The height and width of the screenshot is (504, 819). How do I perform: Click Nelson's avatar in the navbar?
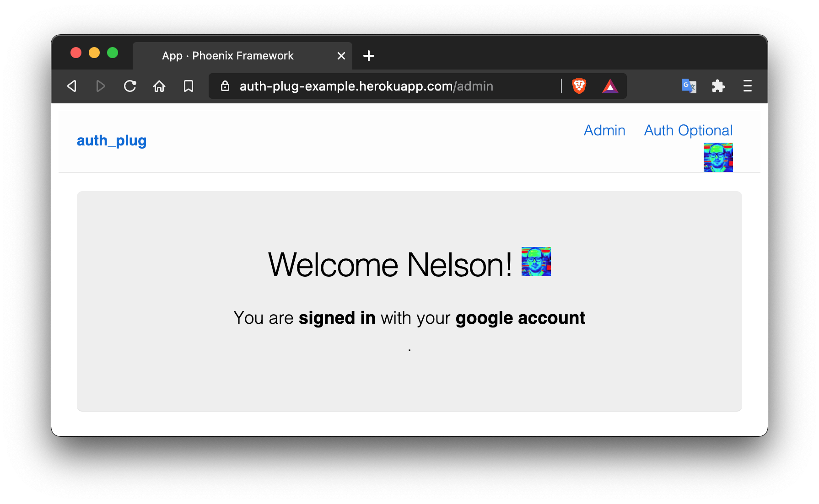(x=718, y=157)
